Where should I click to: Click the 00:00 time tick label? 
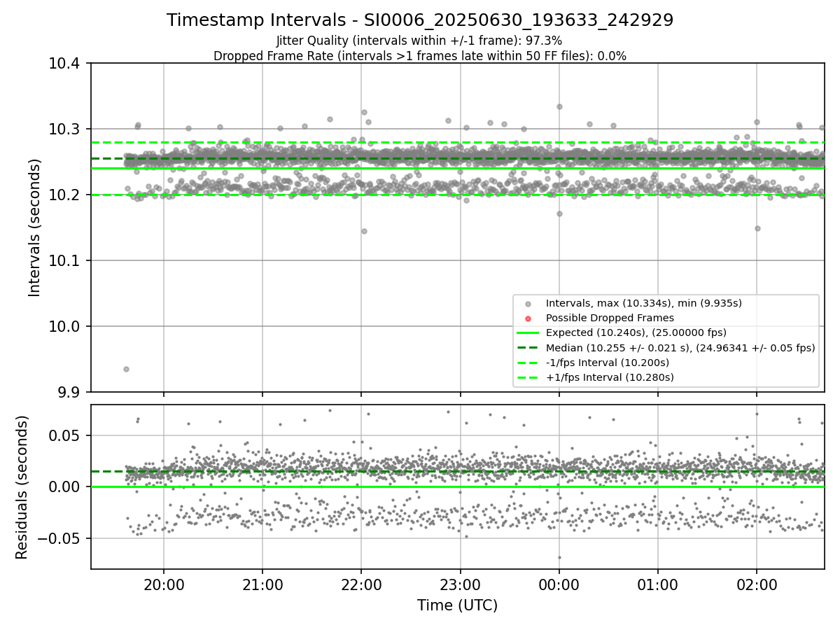tap(559, 586)
